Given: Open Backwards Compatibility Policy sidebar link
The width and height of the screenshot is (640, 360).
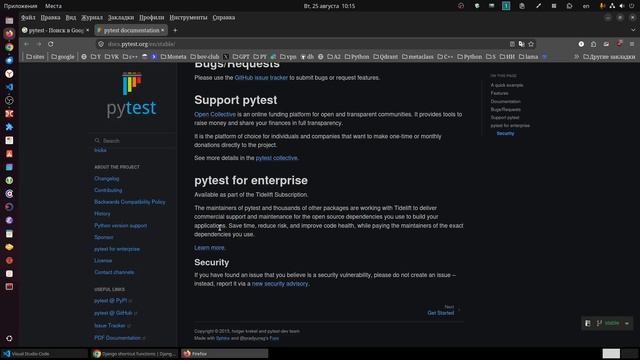Looking at the screenshot, I should (130, 202).
